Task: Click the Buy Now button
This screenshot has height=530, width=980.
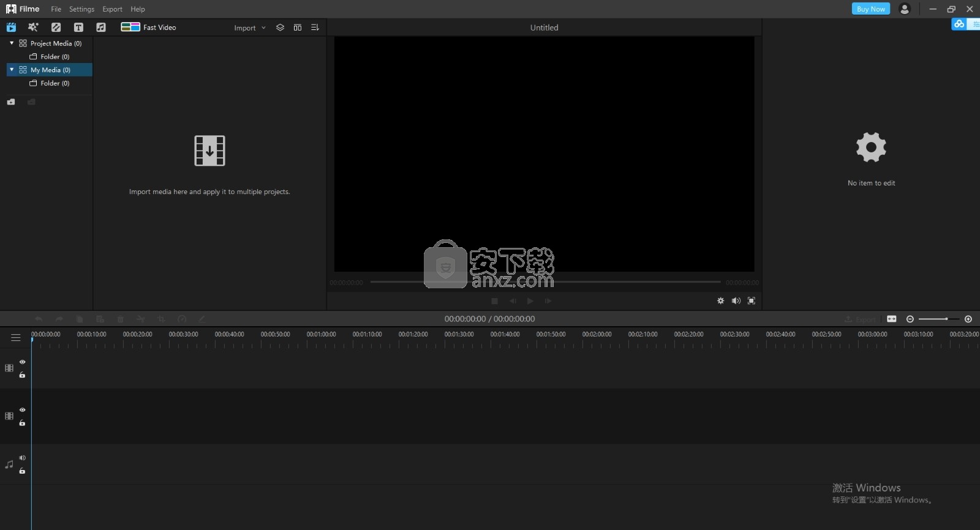Action: (870, 9)
